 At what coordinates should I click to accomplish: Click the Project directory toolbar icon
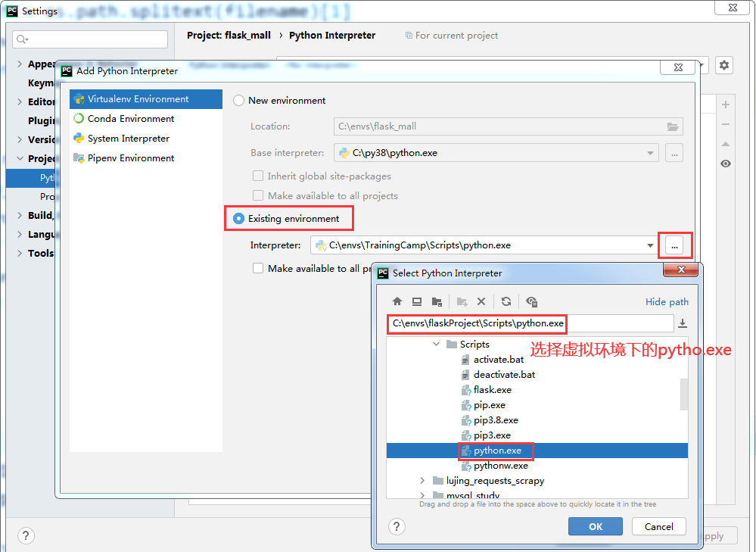[437, 301]
